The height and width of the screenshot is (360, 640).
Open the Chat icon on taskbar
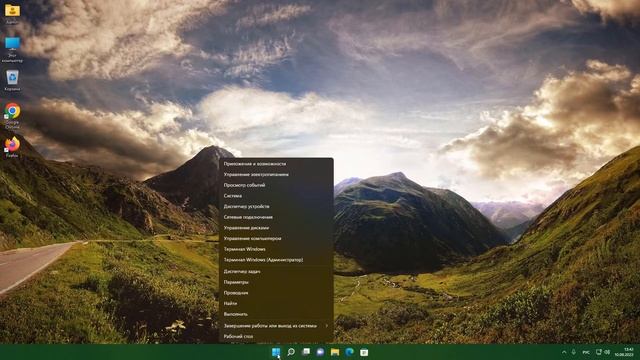click(x=320, y=352)
